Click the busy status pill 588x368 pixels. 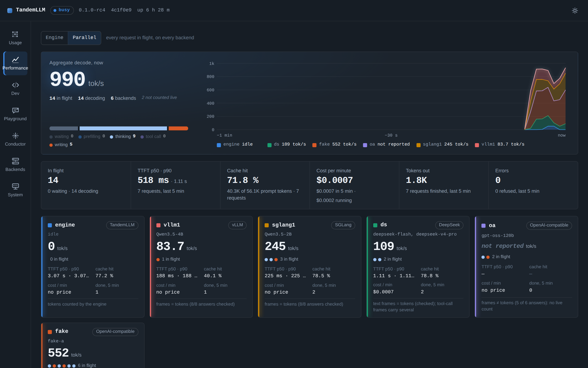(62, 10)
